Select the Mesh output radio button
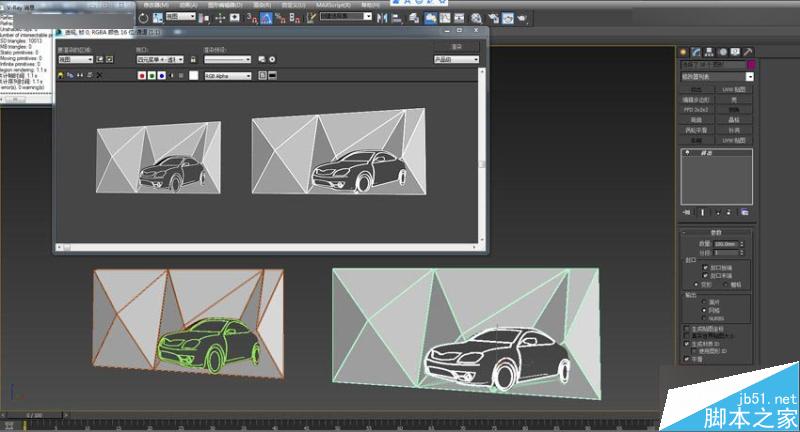 (704, 310)
